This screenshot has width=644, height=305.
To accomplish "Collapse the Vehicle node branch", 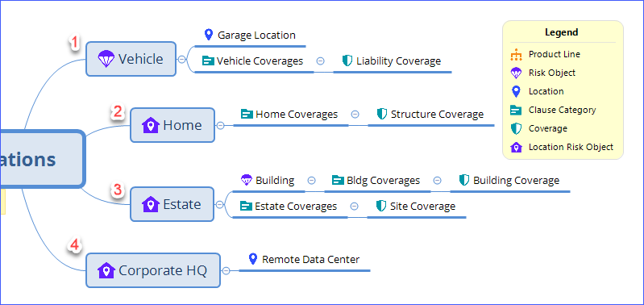I will point(181,59).
